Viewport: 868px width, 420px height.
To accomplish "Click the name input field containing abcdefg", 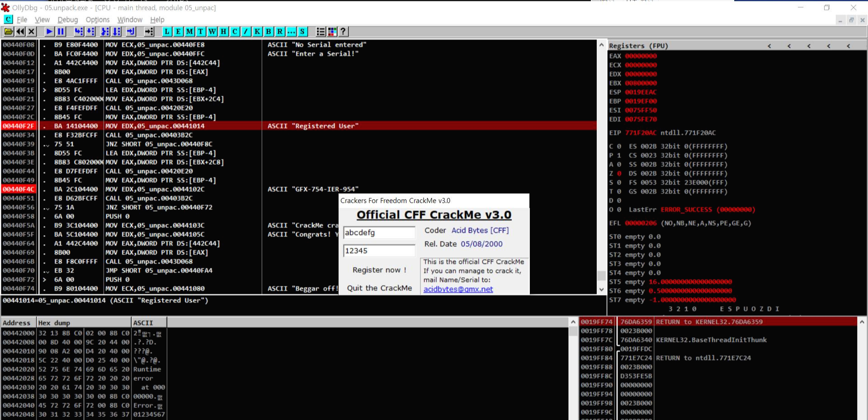I will 379,233.
